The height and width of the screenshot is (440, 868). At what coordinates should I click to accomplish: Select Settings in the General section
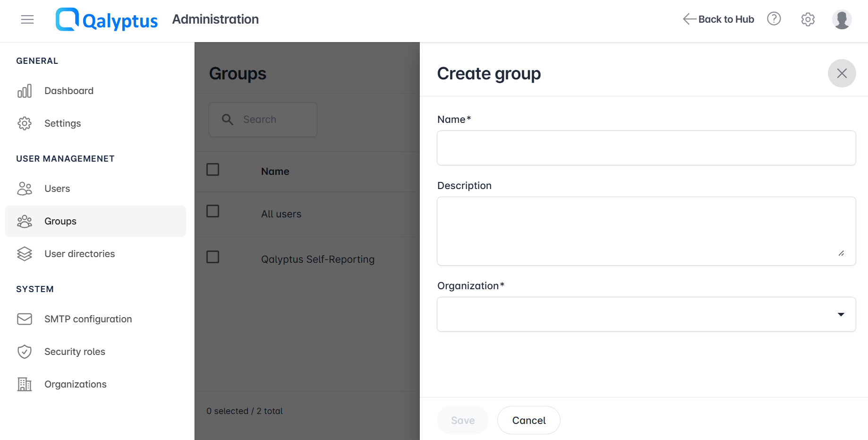coord(62,123)
